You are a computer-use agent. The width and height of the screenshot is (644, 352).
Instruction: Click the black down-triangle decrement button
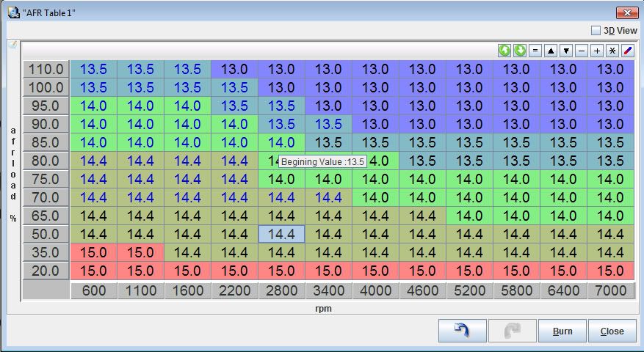pyautogui.click(x=565, y=51)
